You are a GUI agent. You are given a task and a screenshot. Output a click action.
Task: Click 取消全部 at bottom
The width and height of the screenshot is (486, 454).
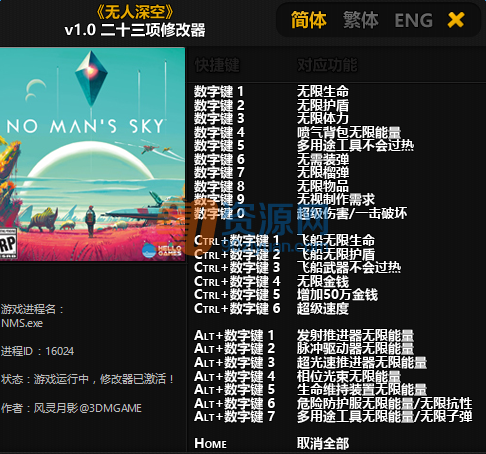click(x=323, y=443)
